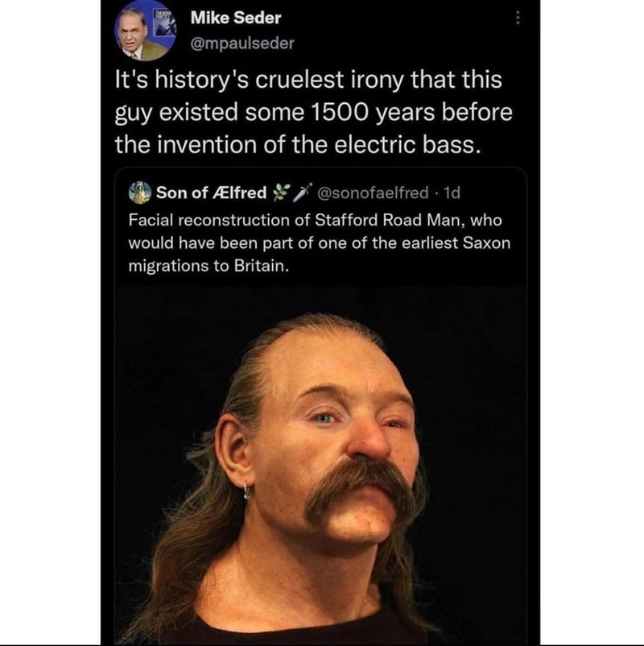Image resolution: width=644 pixels, height=646 pixels.
Task: Click the quoted tweet's text about Stafford Road Man
Action: coord(319,242)
